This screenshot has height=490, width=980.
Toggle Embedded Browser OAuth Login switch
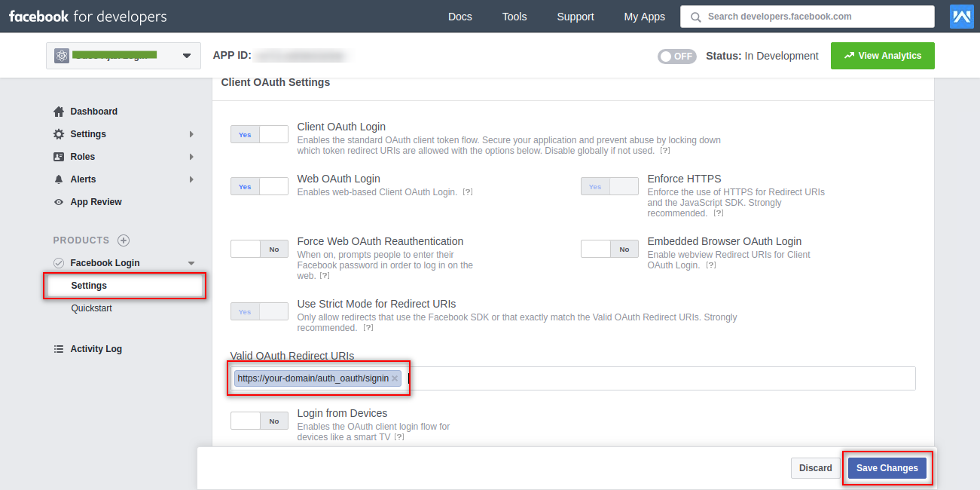point(609,249)
